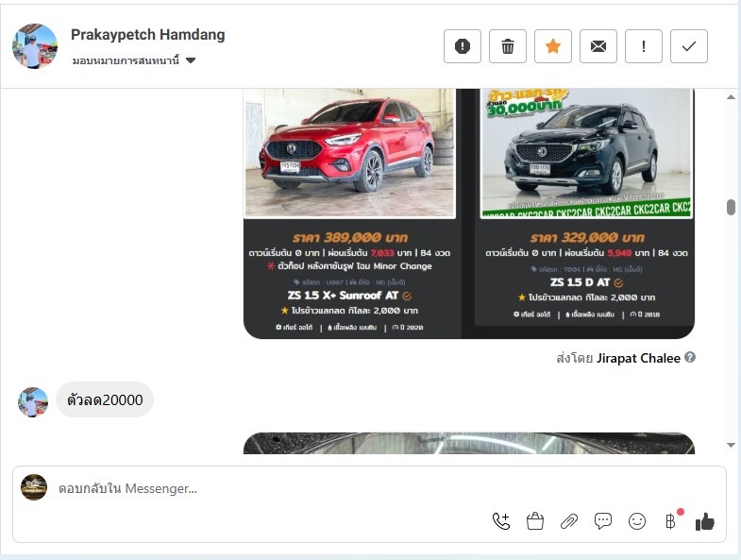The height and width of the screenshot is (560, 741).
Task: Flag conversation as priority with exclamation icon
Action: 644,46
